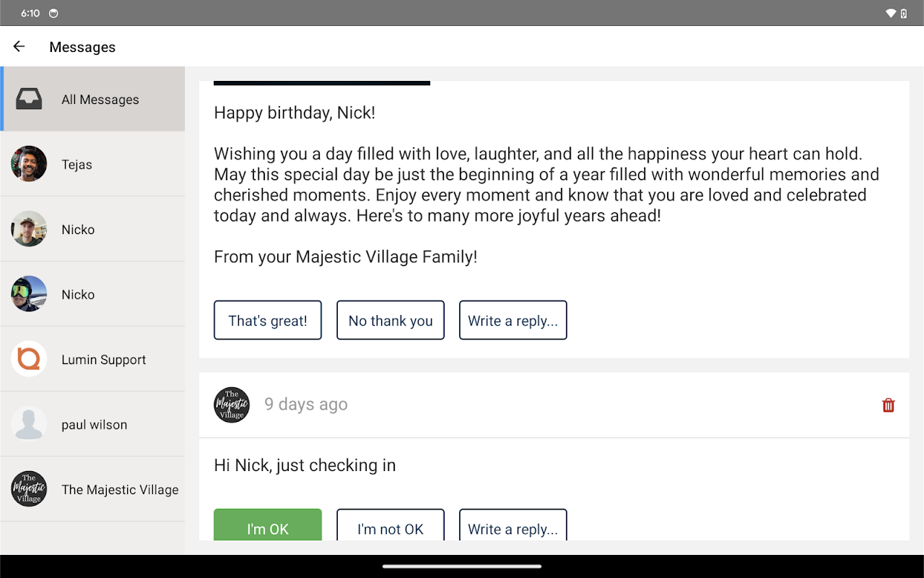
Task: Click the All Messages inbox tray icon
Action: coord(29,99)
